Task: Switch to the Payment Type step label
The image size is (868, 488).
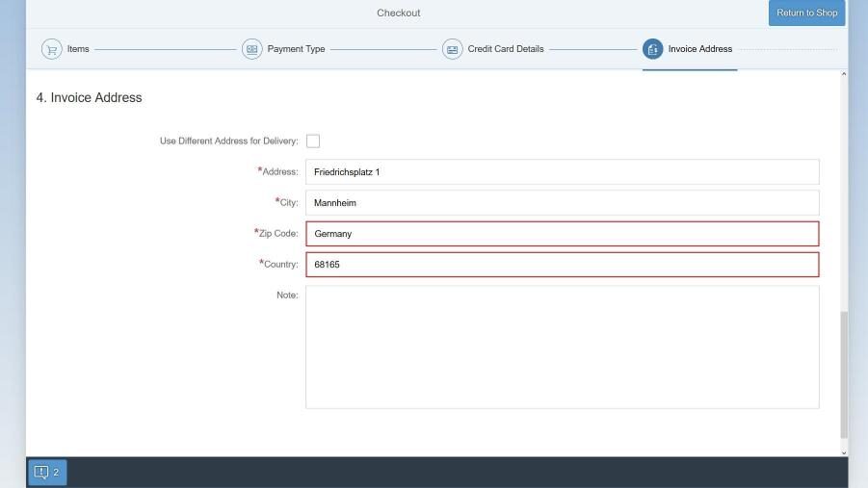Action: tap(296, 49)
